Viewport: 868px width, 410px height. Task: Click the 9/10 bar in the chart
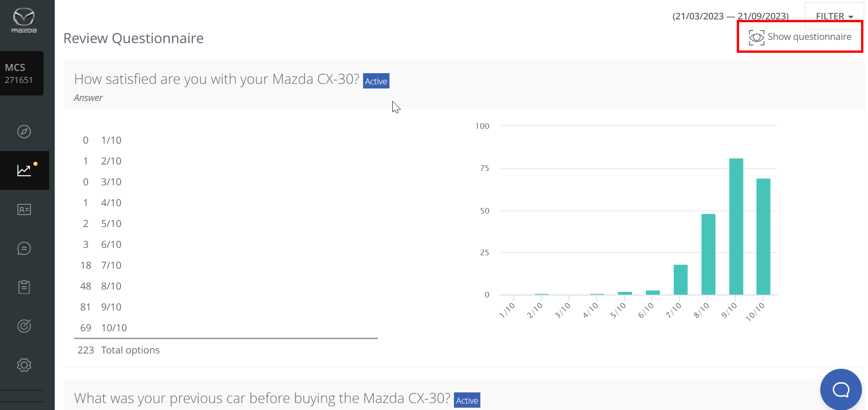click(x=736, y=227)
